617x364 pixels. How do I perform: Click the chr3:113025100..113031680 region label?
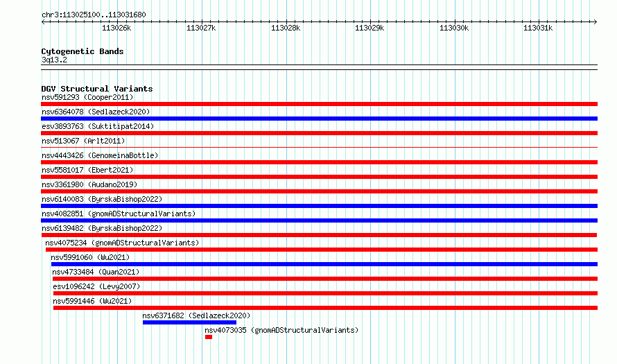coord(94,15)
